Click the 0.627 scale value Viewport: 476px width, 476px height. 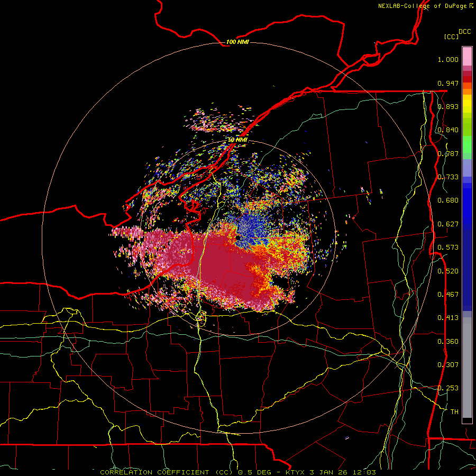pyautogui.click(x=448, y=224)
